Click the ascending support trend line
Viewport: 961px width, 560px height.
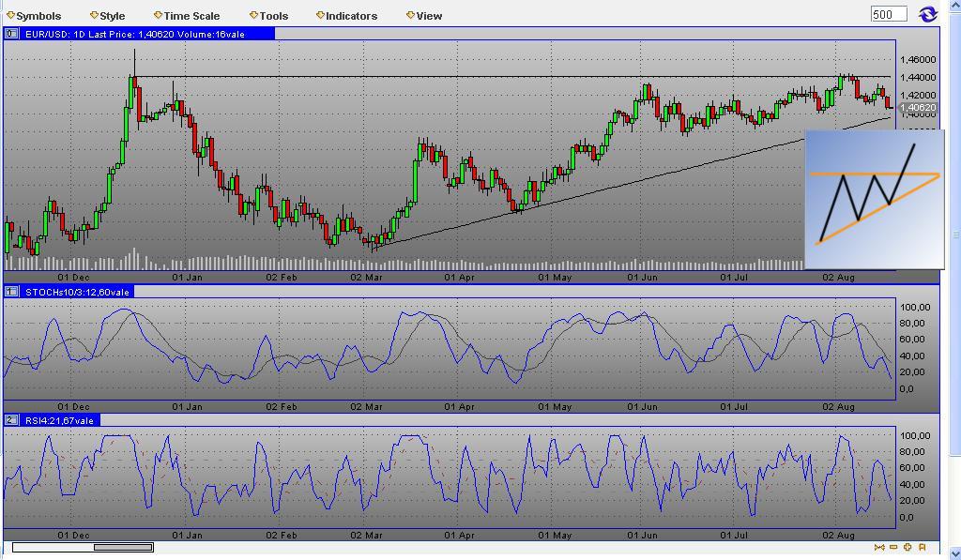[x=631, y=181]
